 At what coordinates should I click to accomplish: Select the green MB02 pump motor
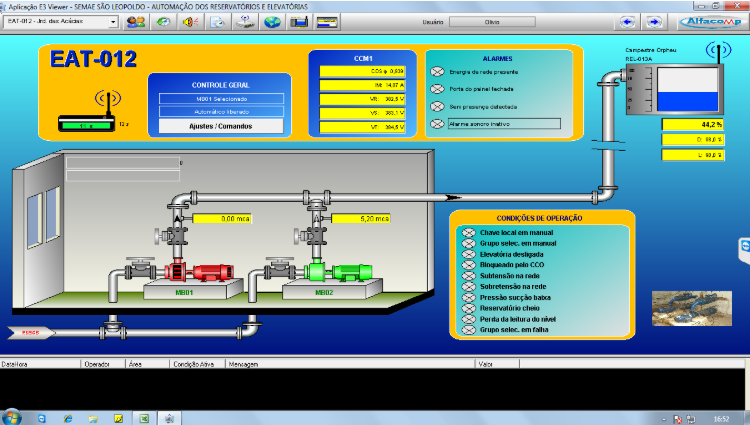click(350, 271)
